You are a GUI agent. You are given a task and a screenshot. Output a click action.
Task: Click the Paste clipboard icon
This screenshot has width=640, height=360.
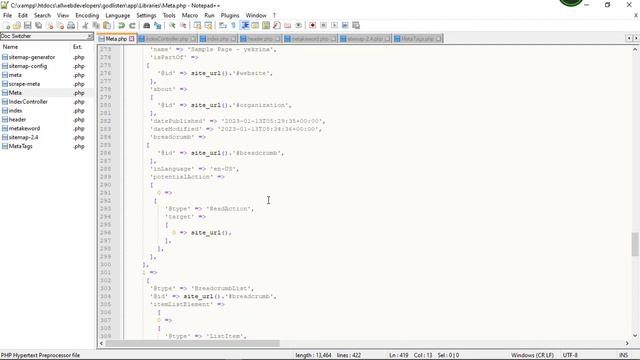(x=107, y=25)
